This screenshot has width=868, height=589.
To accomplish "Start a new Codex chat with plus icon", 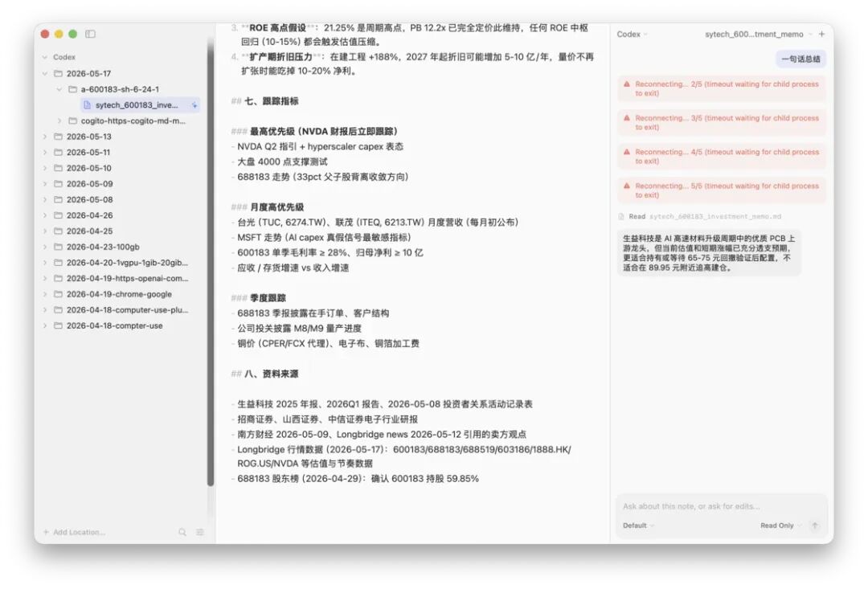I will pos(821,35).
